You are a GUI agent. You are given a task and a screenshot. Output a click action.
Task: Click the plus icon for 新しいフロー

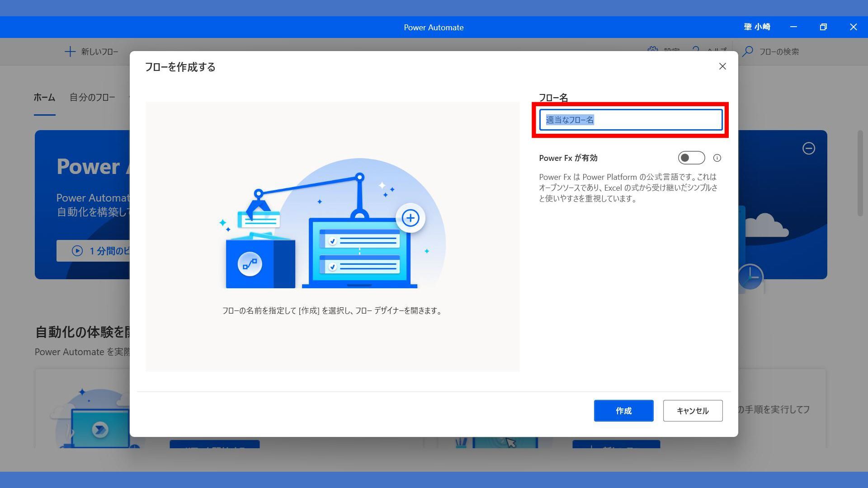pyautogui.click(x=70, y=52)
